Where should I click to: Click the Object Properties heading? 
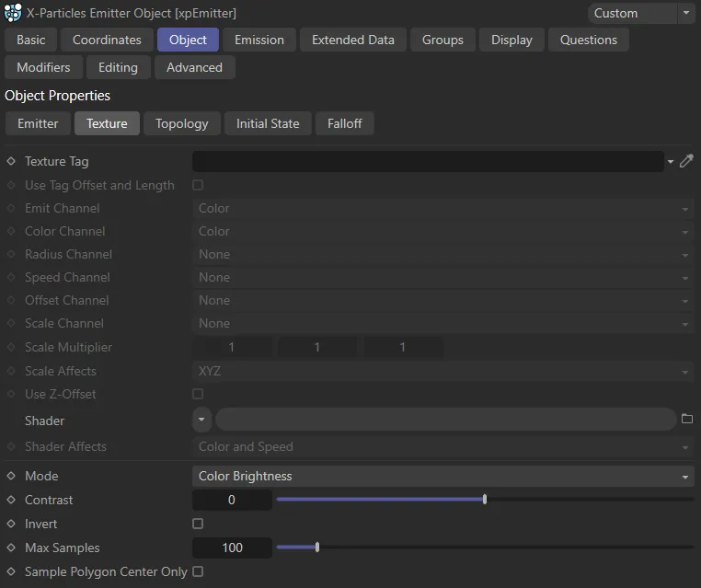tap(57, 96)
